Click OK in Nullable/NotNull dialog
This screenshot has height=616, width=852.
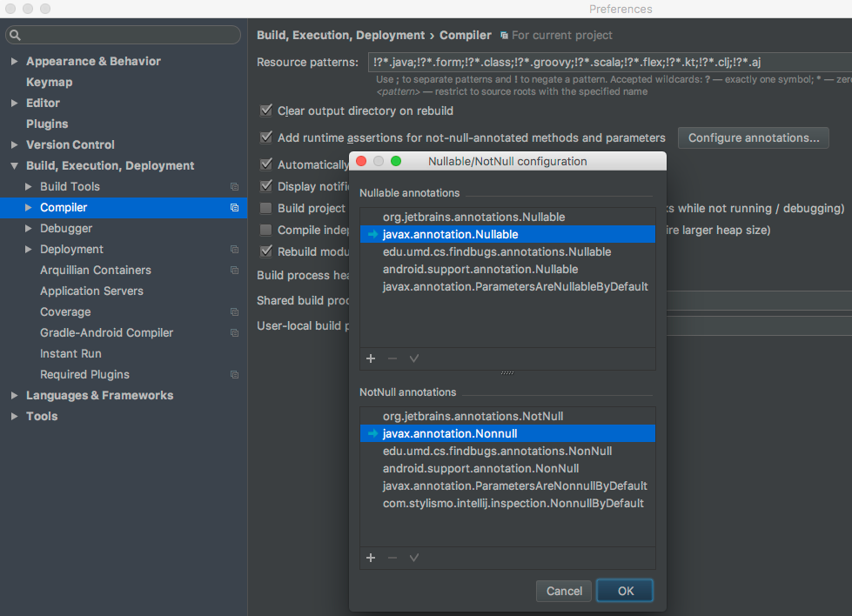(625, 591)
